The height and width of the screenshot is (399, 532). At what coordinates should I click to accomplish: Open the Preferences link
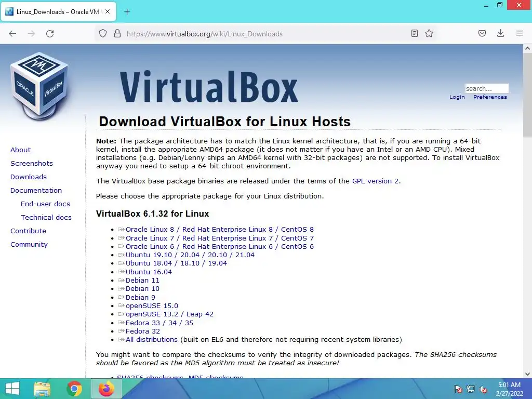490,97
